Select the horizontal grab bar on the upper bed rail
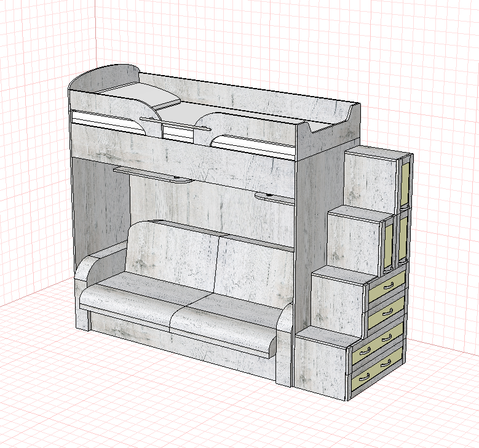The image size is (479, 448). tap(175, 124)
